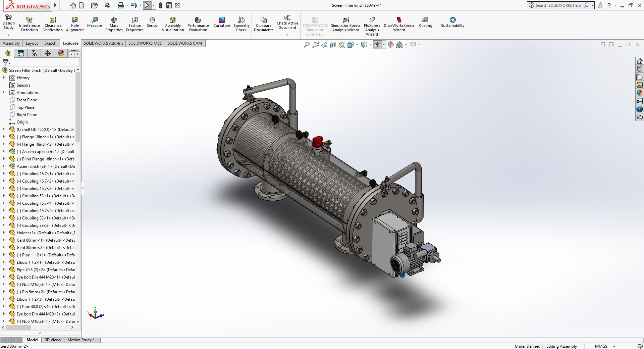Open Custom Properties task pane tab
Viewport: 644px width, 349px height.
coord(640,101)
